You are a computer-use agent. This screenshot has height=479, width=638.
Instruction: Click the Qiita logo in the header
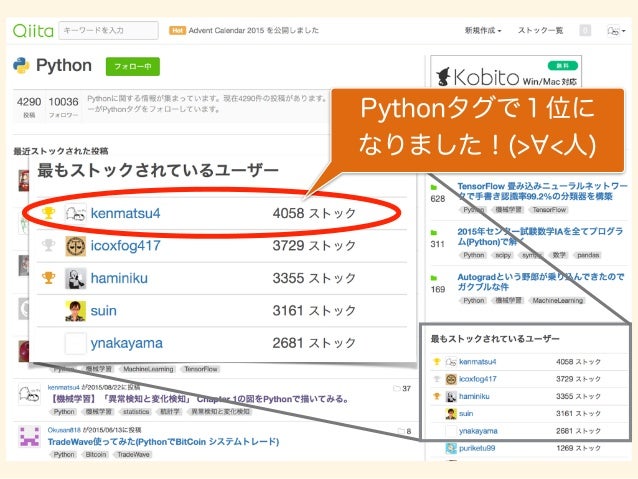33,31
